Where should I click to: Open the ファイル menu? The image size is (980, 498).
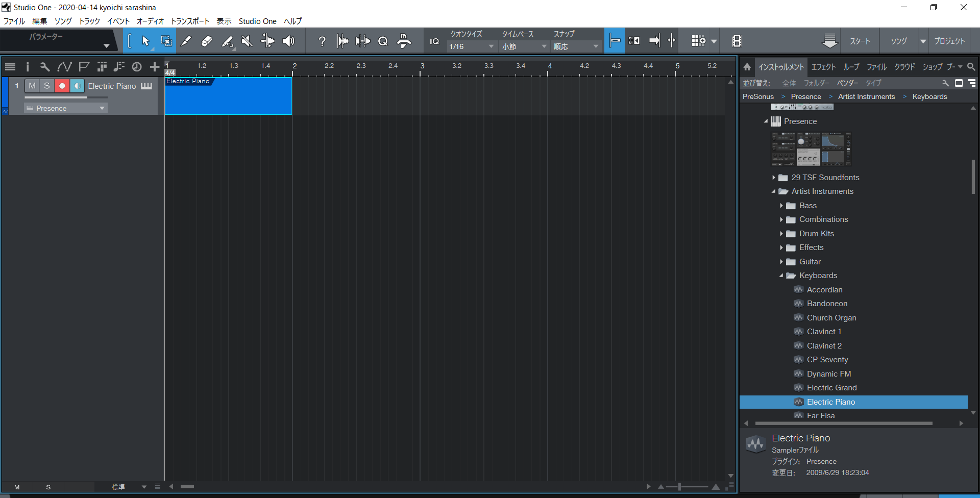[x=14, y=21]
